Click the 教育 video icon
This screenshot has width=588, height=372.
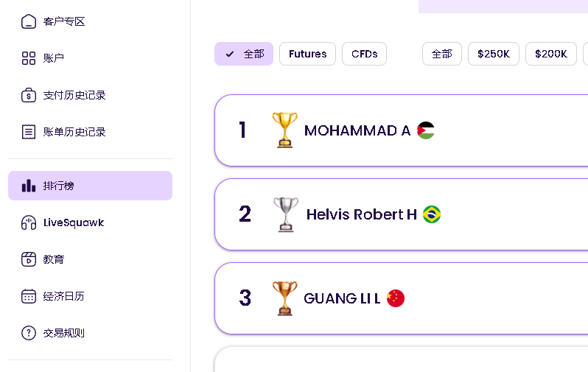(x=29, y=259)
